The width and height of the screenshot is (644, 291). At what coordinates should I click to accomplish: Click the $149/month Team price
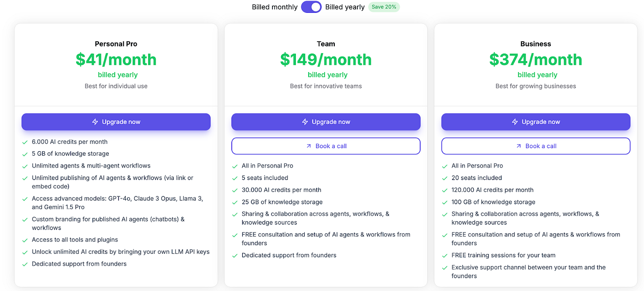326,59
